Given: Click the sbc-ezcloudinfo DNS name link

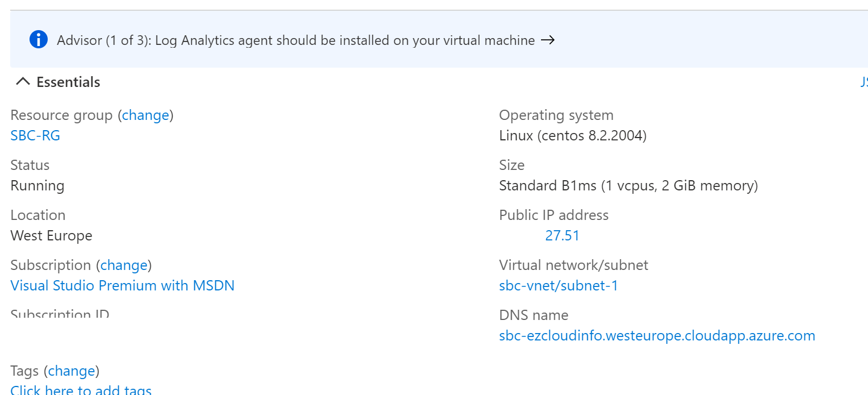Looking at the screenshot, I should point(657,335).
